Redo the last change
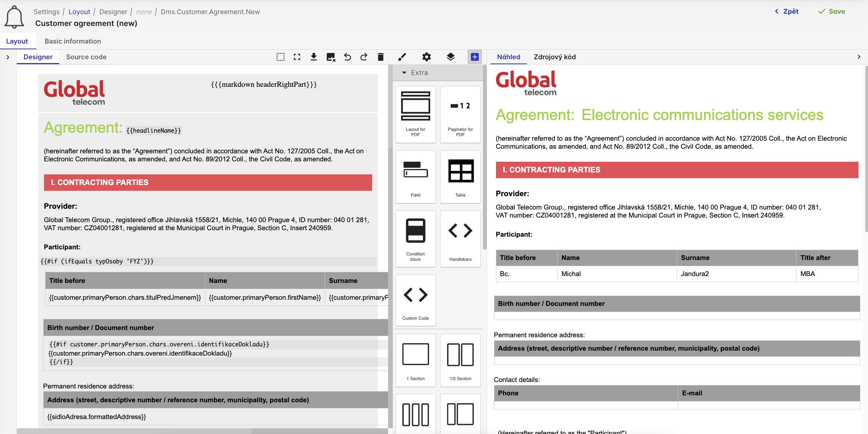 pos(364,57)
